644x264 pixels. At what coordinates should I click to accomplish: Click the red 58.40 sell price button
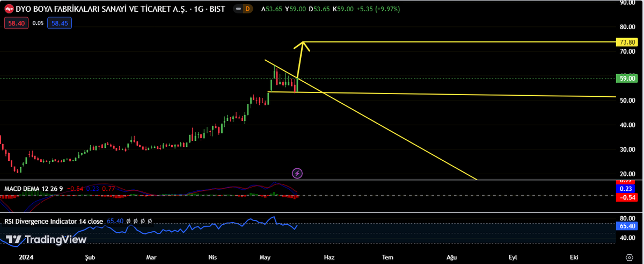coord(16,23)
